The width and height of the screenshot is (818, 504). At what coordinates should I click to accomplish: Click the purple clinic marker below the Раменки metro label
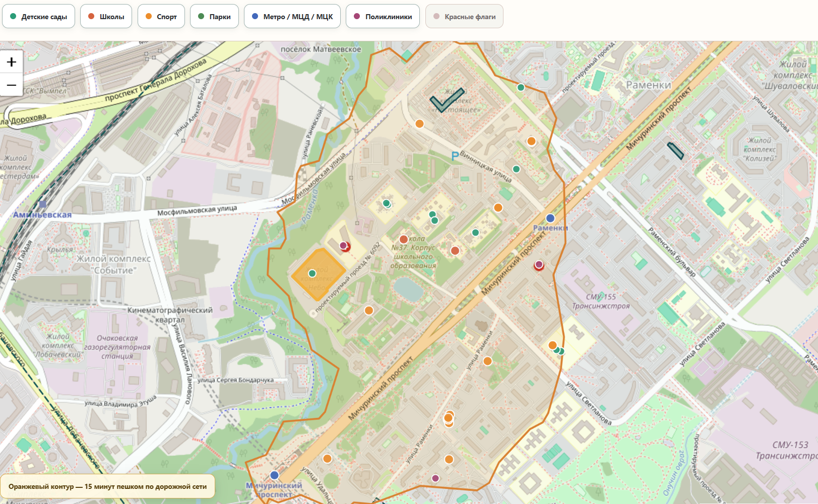tap(539, 265)
